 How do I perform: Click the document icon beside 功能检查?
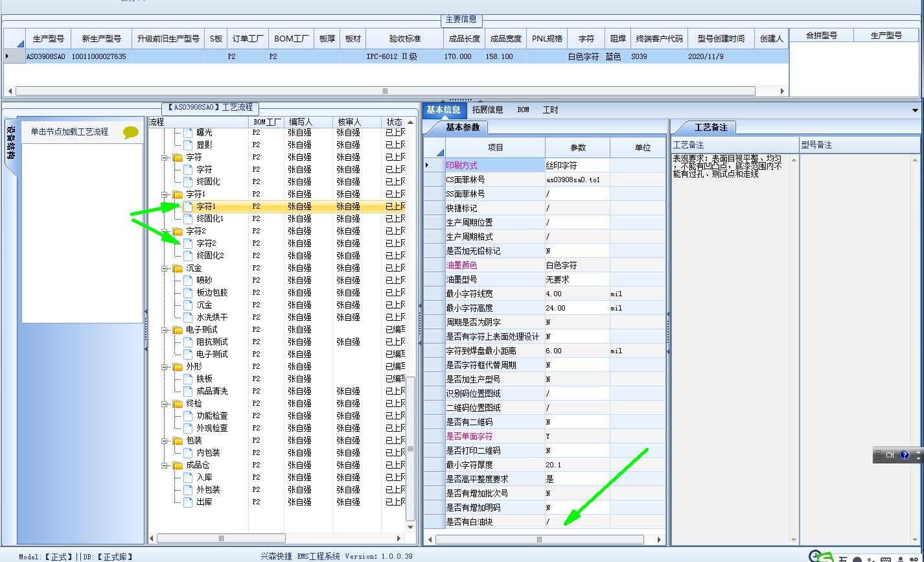click(x=188, y=416)
